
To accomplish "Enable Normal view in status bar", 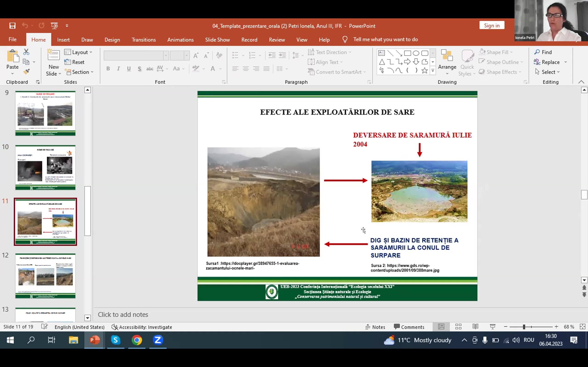I will click(x=441, y=327).
